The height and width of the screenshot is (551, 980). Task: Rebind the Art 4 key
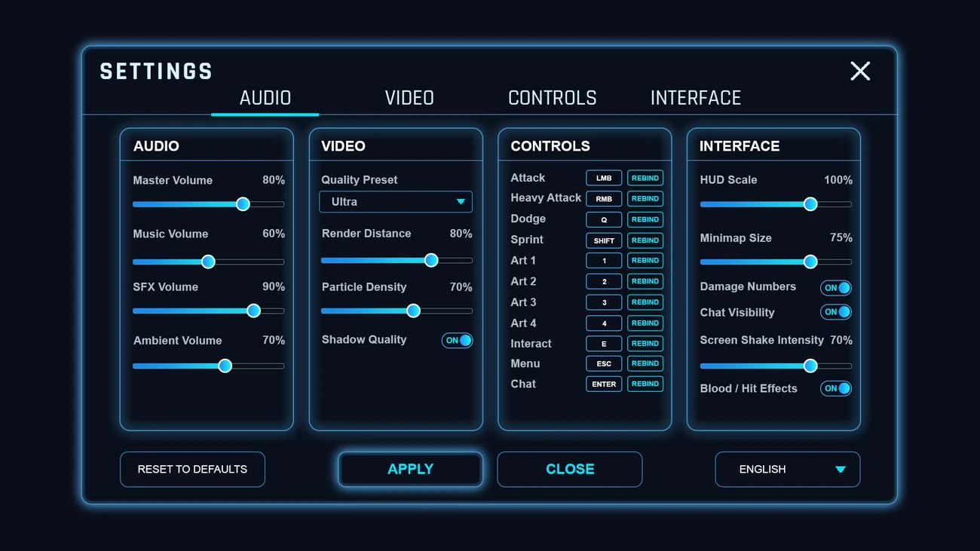pos(645,323)
